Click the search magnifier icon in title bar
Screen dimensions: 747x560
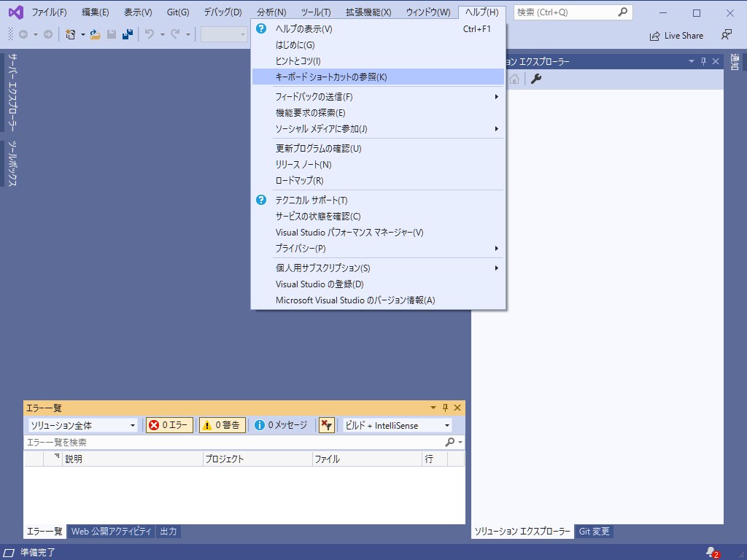click(623, 12)
